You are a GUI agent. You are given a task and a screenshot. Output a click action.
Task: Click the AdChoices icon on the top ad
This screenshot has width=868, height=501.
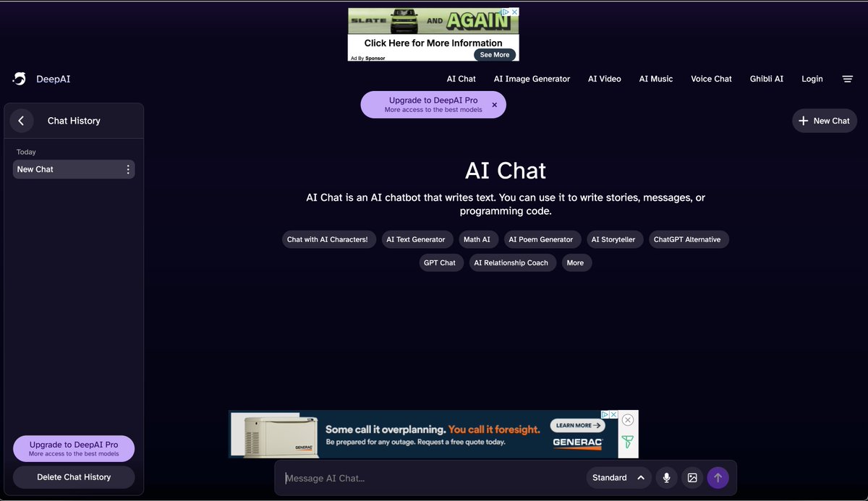click(506, 12)
